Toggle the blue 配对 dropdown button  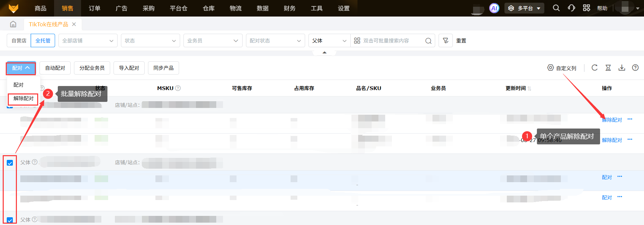21,68
